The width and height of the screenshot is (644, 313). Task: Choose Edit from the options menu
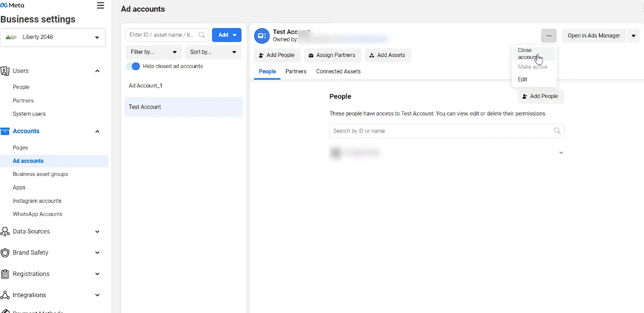pos(523,79)
